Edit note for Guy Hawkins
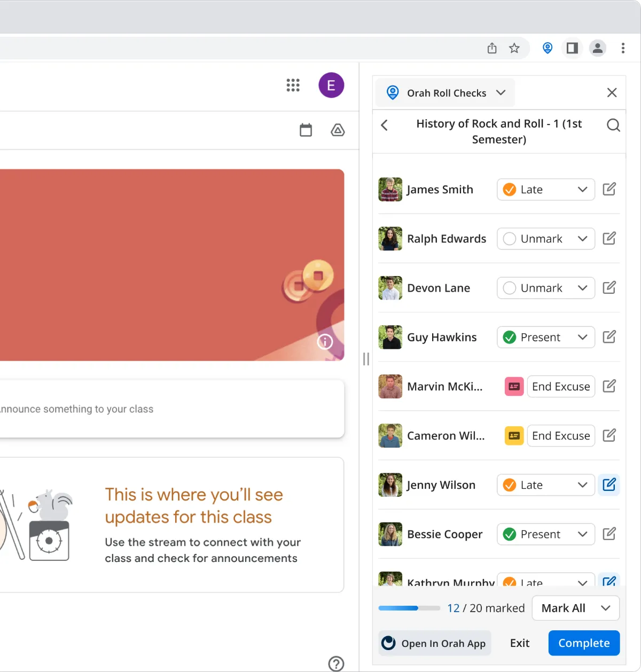The image size is (641, 672). 609,337
